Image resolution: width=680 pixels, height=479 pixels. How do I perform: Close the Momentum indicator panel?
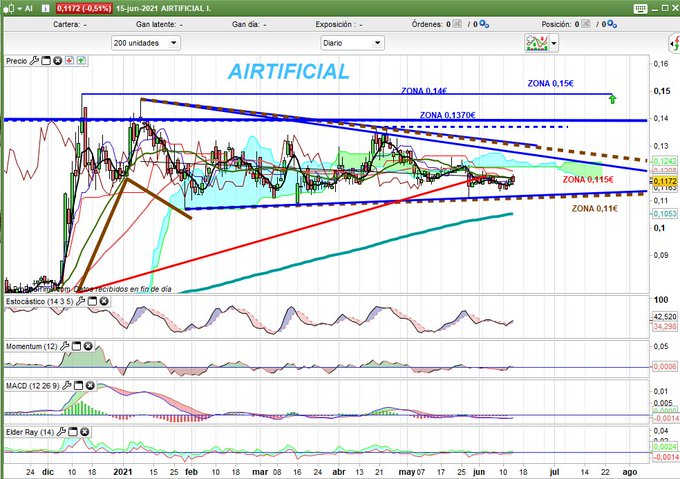click(88, 346)
